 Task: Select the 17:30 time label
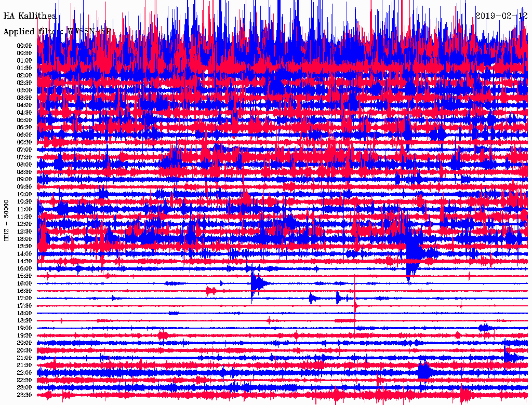click(x=24, y=306)
